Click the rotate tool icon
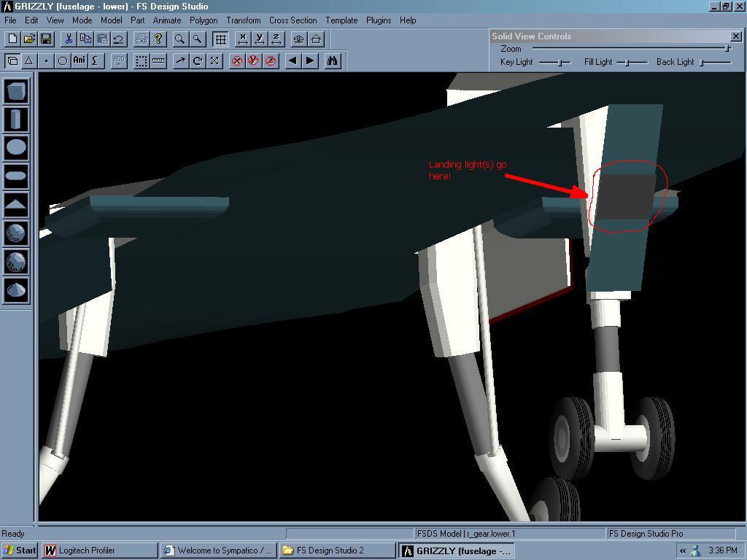Viewport: 747px width, 560px height. [x=197, y=61]
